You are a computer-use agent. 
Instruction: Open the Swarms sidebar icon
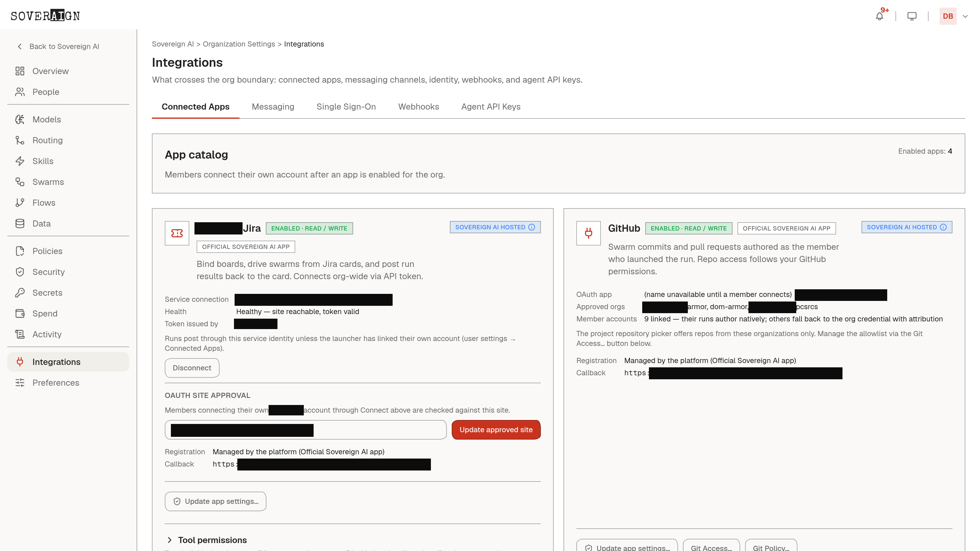click(x=20, y=182)
